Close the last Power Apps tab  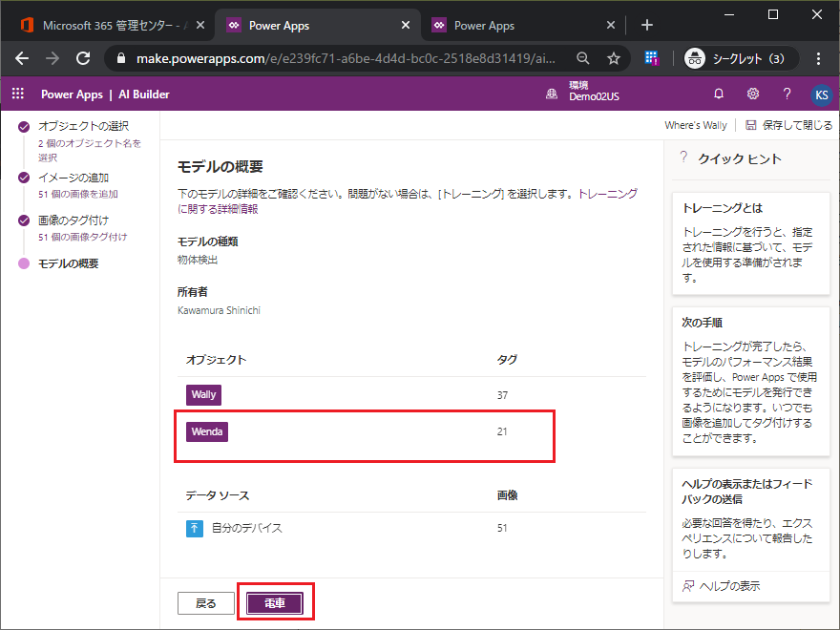point(611,25)
